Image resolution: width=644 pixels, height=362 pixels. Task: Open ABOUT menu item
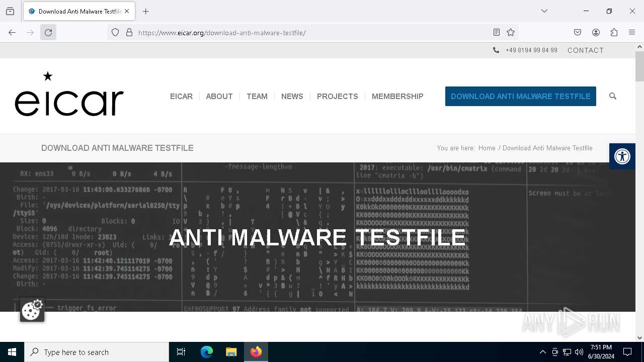pos(219,97)
